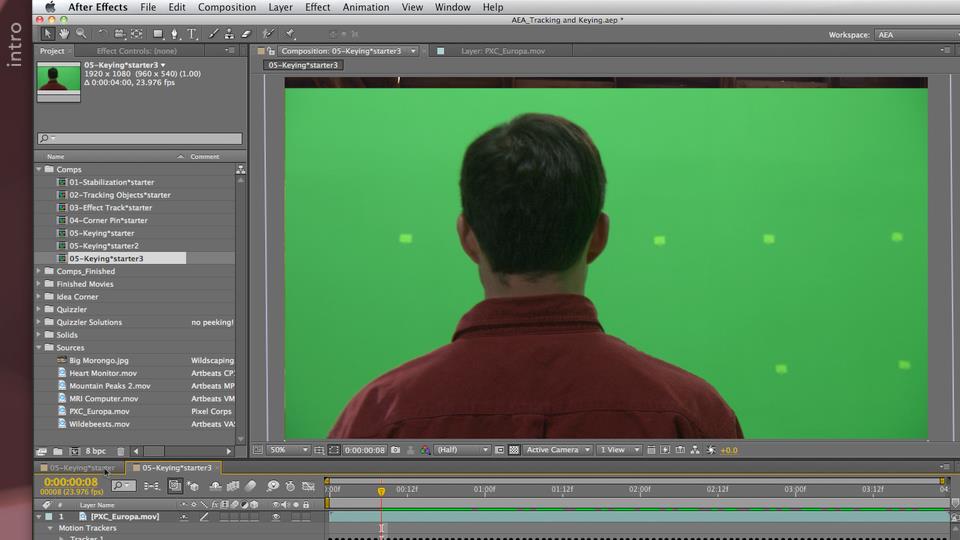Select the Rectangle shape tool

coord(158,34)
